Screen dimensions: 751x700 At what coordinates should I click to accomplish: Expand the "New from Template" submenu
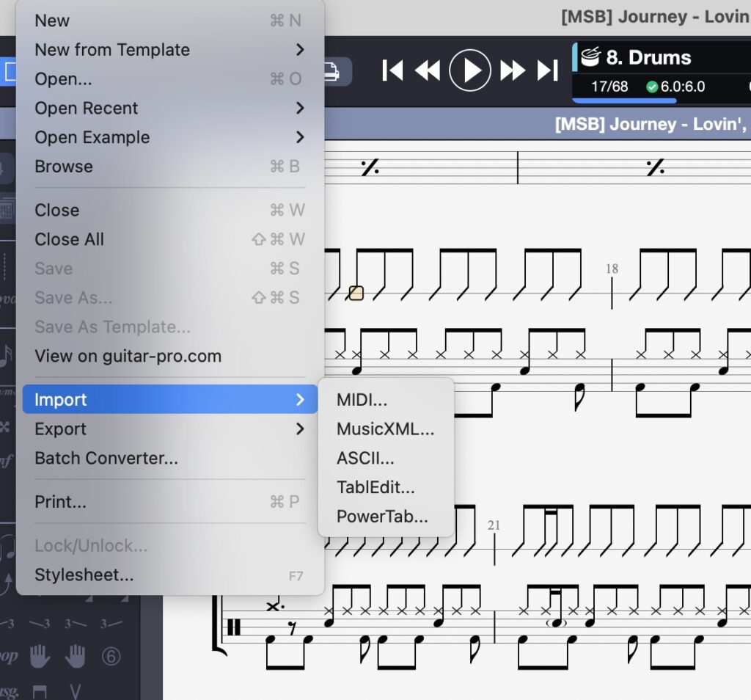pos(111,50)
